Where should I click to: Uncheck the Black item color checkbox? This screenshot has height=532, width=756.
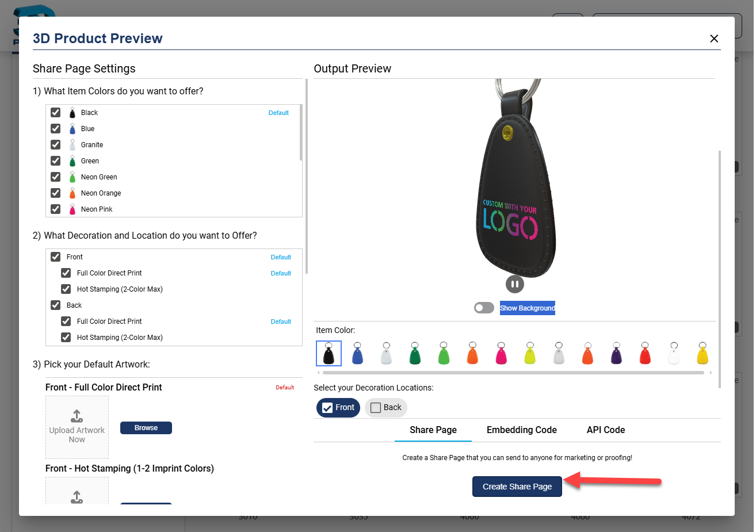(56, 113)
